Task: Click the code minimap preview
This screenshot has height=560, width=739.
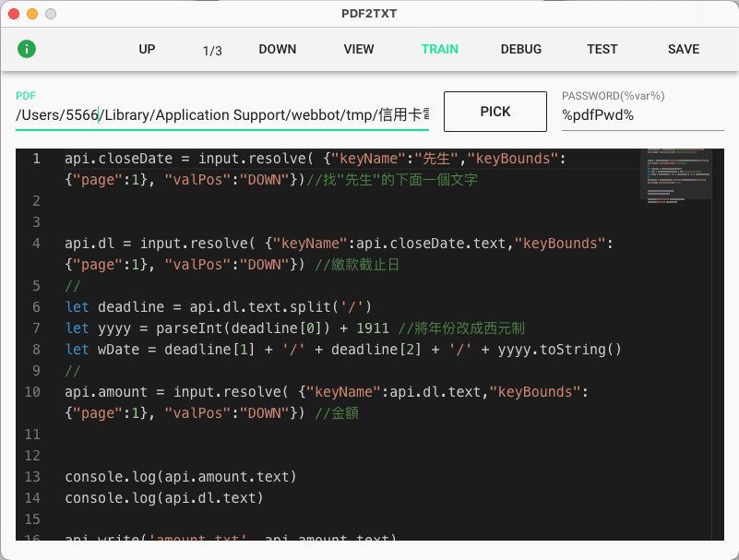Action: click(675, 173)
